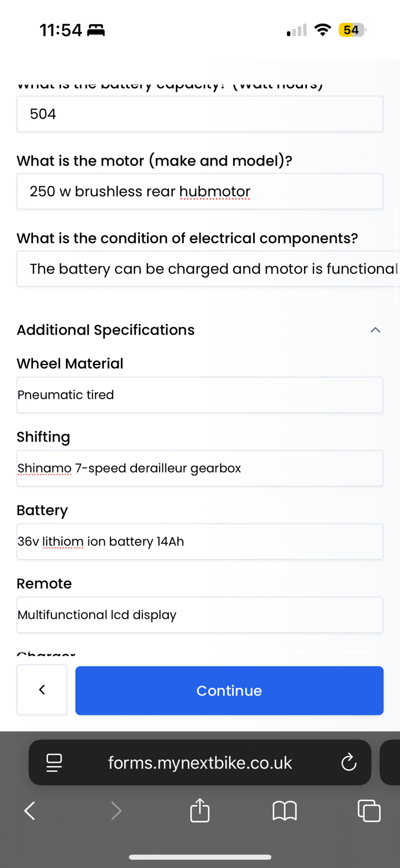Open page settings icon in address bar
400x868 pixels.
tap(54, 763)
